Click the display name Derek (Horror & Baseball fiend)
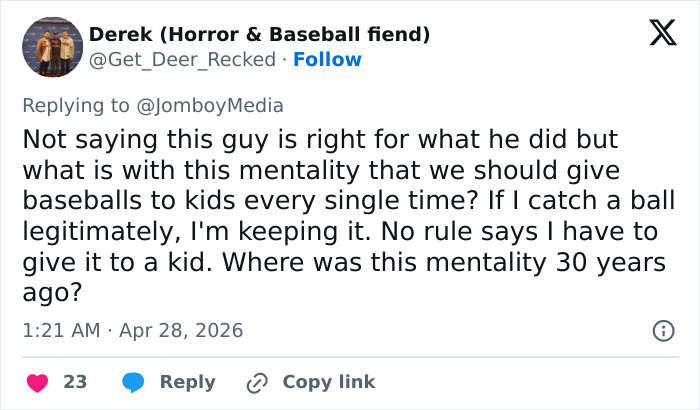 point(260,35)
